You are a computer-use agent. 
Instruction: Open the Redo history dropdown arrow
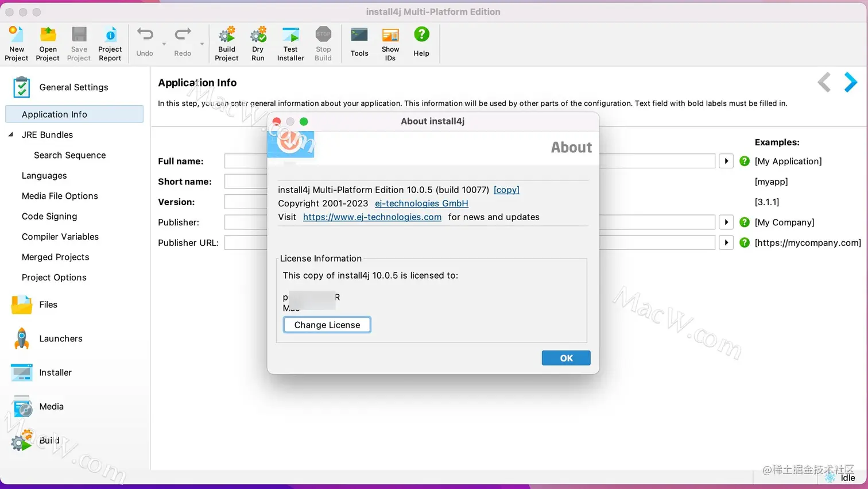(x=202, y=44)
